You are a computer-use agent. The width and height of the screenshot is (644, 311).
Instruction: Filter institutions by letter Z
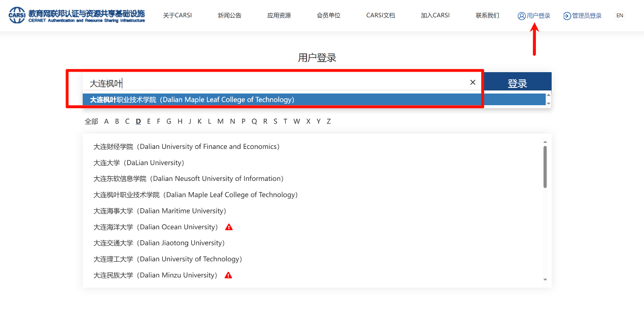click(x=328, y=121)
